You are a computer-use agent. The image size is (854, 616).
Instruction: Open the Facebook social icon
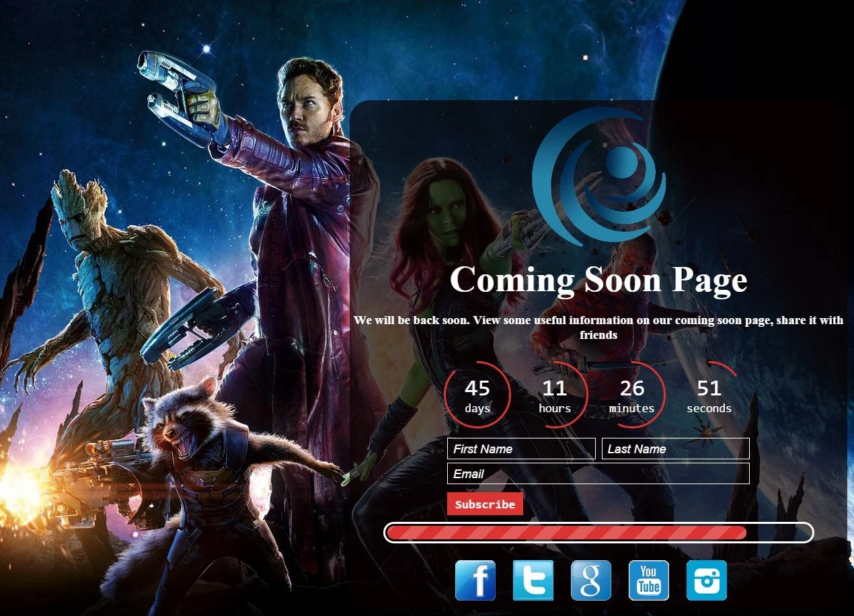475,580
